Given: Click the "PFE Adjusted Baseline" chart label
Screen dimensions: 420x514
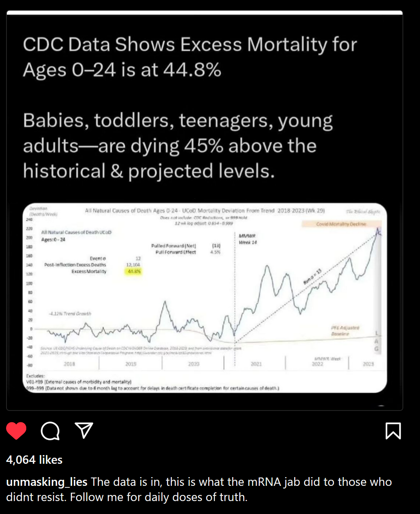Looking at the screenshot, I should point(345,331).
